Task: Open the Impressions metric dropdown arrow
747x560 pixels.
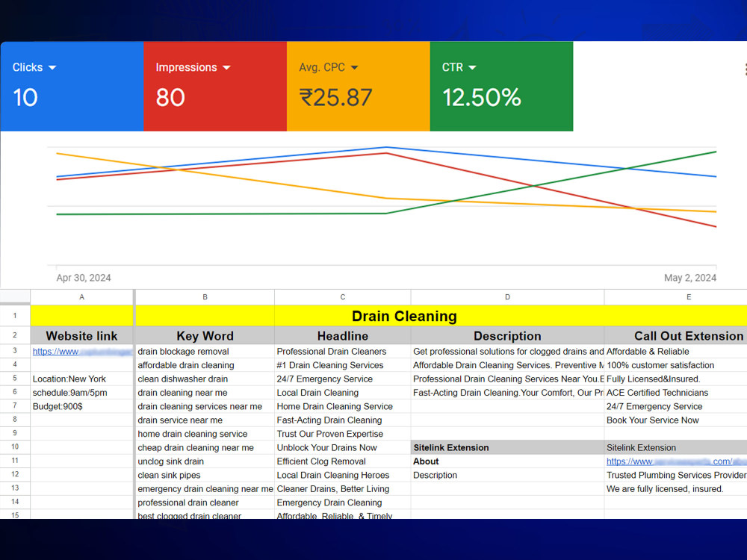Action: (227, 68)
